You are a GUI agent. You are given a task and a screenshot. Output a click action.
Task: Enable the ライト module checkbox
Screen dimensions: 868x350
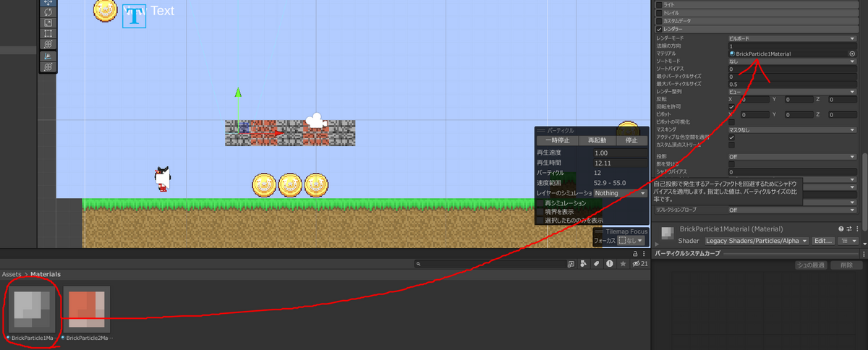pyautogui.click(x=659, y=4)
